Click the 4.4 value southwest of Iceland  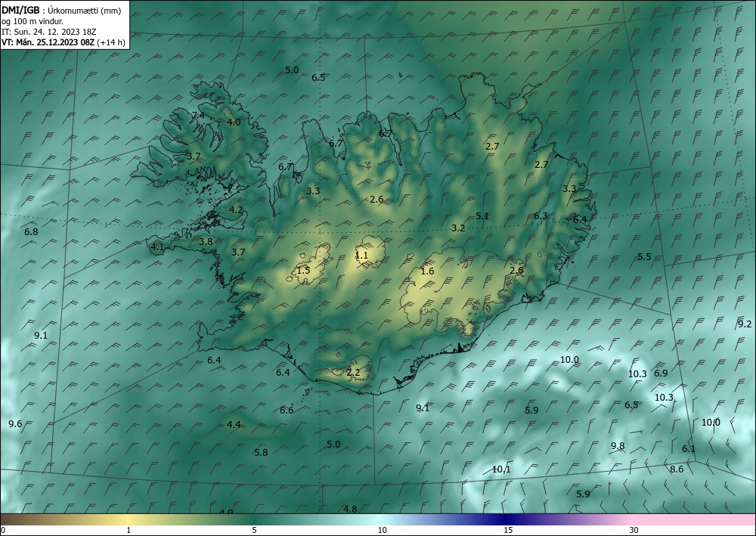coord(234,425)
